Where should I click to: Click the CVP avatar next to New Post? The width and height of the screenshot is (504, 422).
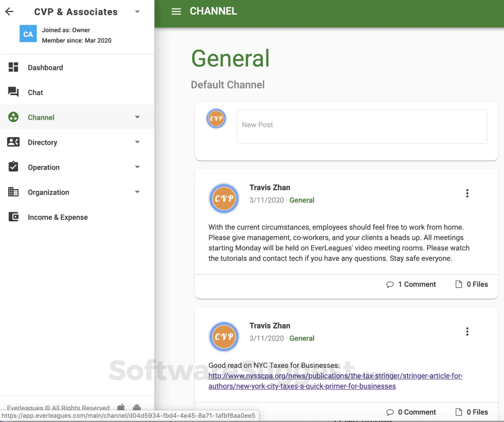pyautogui.click(x=216, y=119)
